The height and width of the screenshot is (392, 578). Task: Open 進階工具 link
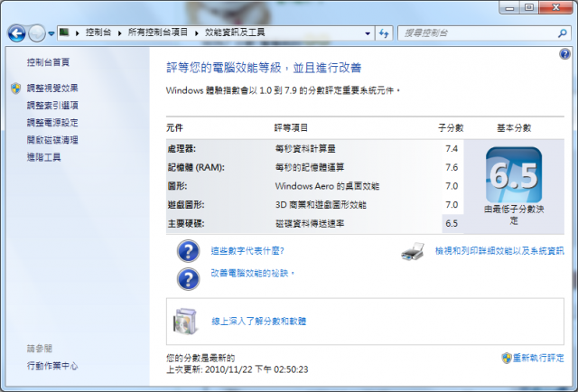[44, 157]
